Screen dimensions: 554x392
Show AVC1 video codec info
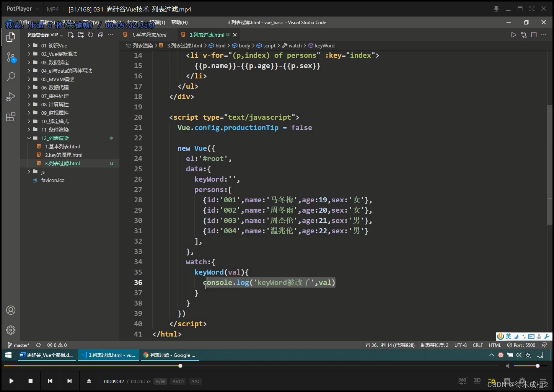click(x=178, y=381)
